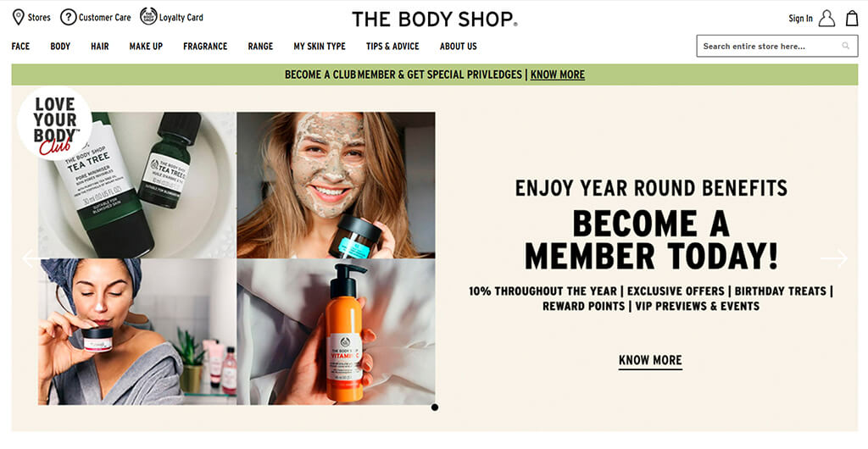Select the carousel slide dot indicator
The image size is (868, 449).
click(x=435, y=407)
